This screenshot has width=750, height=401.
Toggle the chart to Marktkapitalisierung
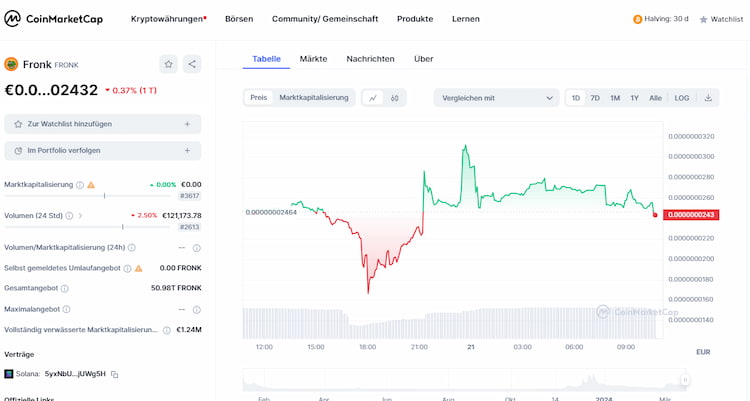pos(314,98)
